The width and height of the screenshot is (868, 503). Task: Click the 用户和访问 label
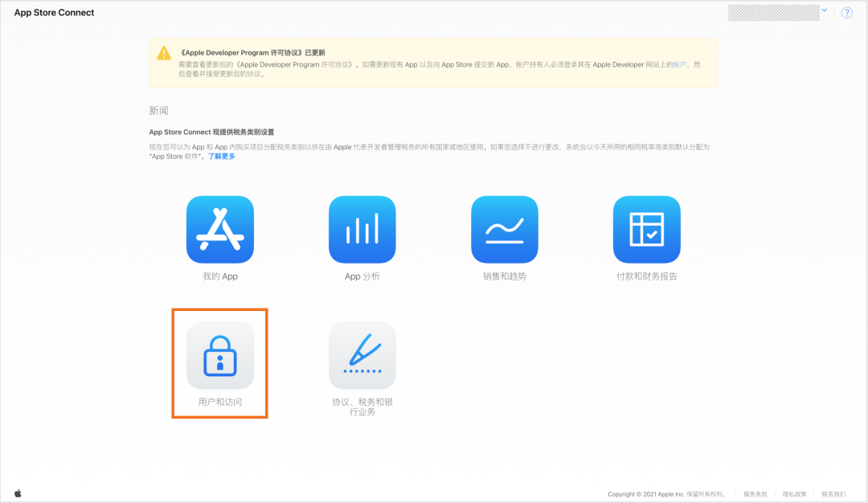pos(219,402)
